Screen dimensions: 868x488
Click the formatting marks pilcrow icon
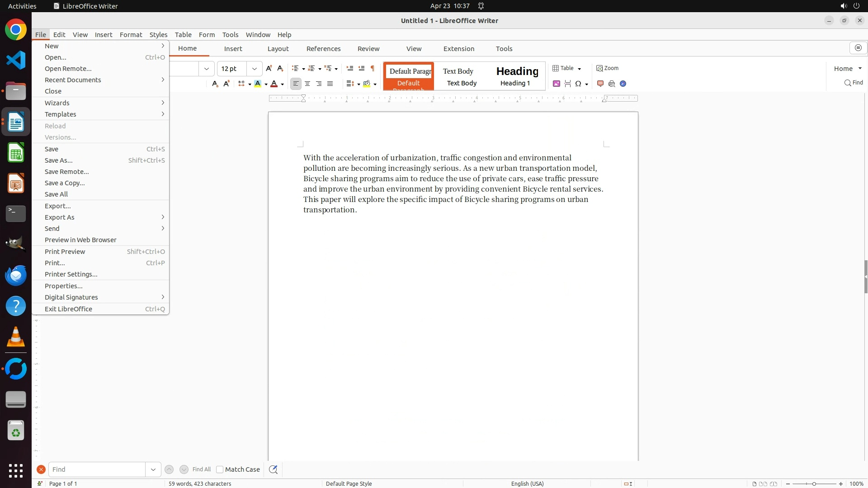coord(373,68)
